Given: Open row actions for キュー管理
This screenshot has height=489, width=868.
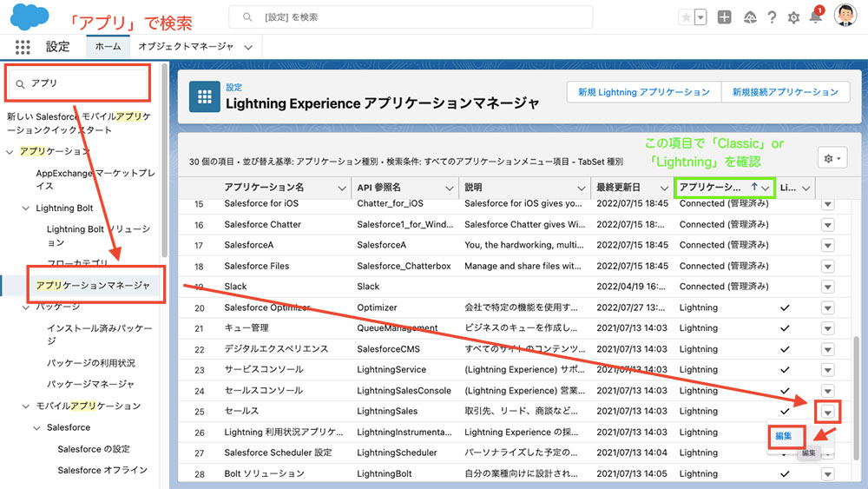Looking at the screenshot, I should tap(827, 328).
